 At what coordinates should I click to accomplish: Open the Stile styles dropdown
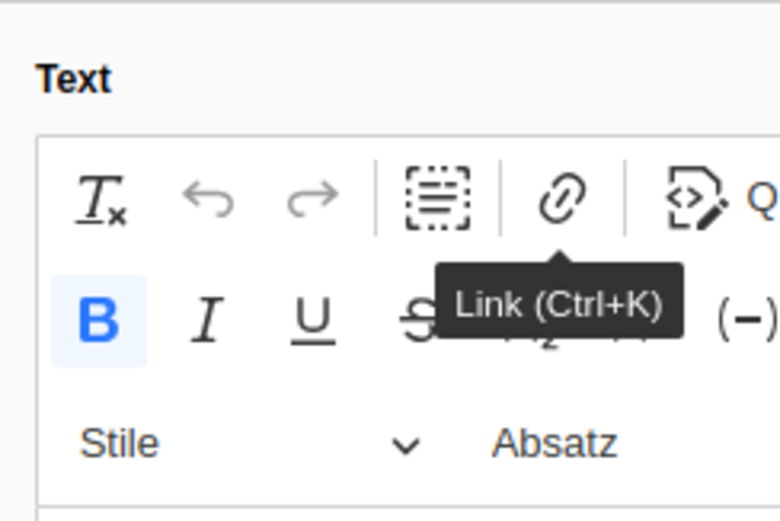click(x=251, y=443)
